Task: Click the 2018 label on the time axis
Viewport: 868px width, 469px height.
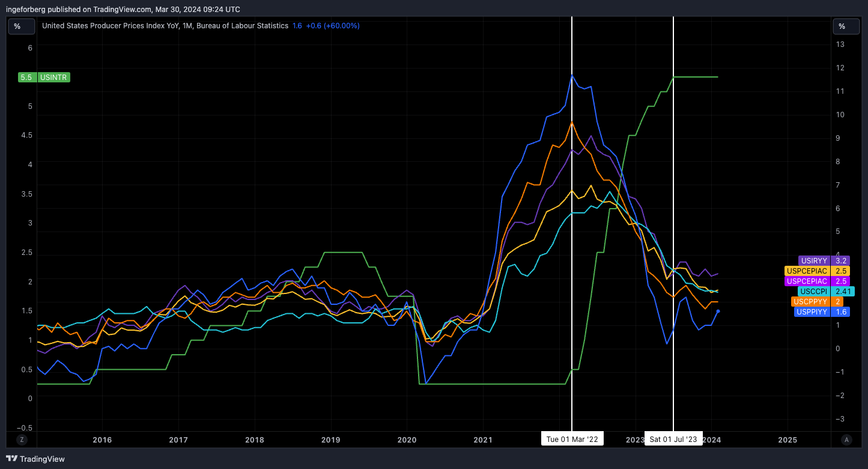Action: tap(254, 440)
